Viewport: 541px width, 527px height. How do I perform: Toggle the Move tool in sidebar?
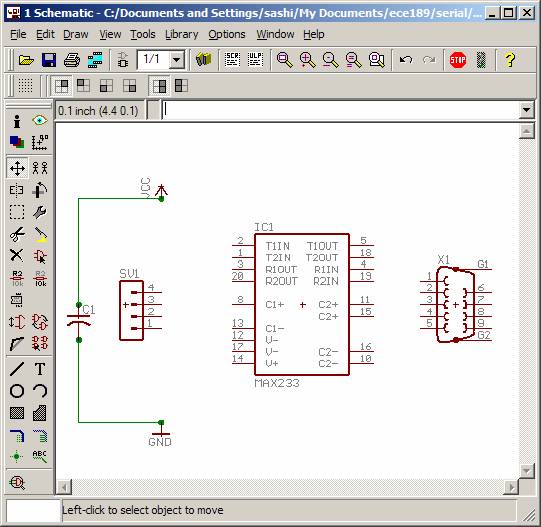click(17, 168)
